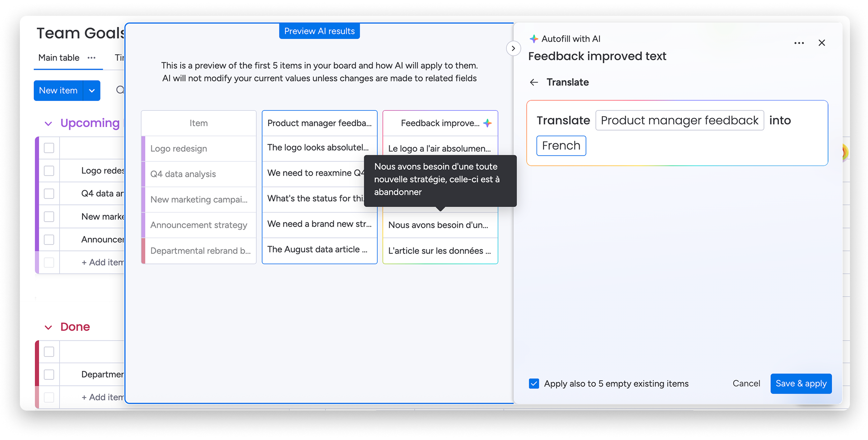868x440 pixels.
Task: Click the New item button
Action: point(58,90)
